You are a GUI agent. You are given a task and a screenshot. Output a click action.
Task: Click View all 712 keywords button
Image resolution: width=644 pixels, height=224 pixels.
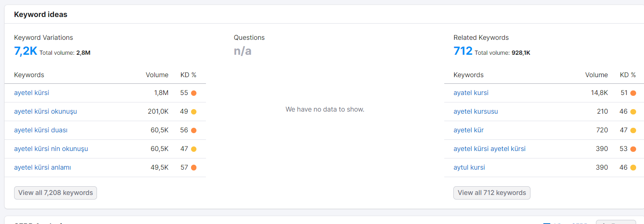[x=492, y=193]
